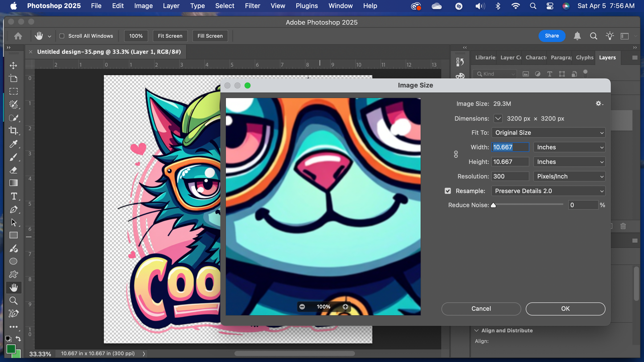Click the Reduce Noise percent field
This screenshot has width=644, height=362.
pos(583,205)
